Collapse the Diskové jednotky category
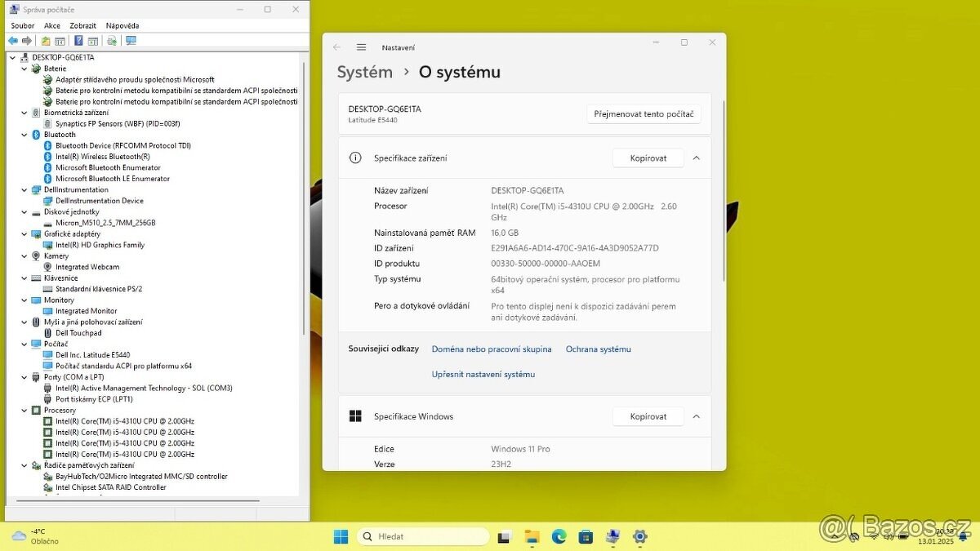The height and width of the screenshot is (551, 980). pos(24,211)
